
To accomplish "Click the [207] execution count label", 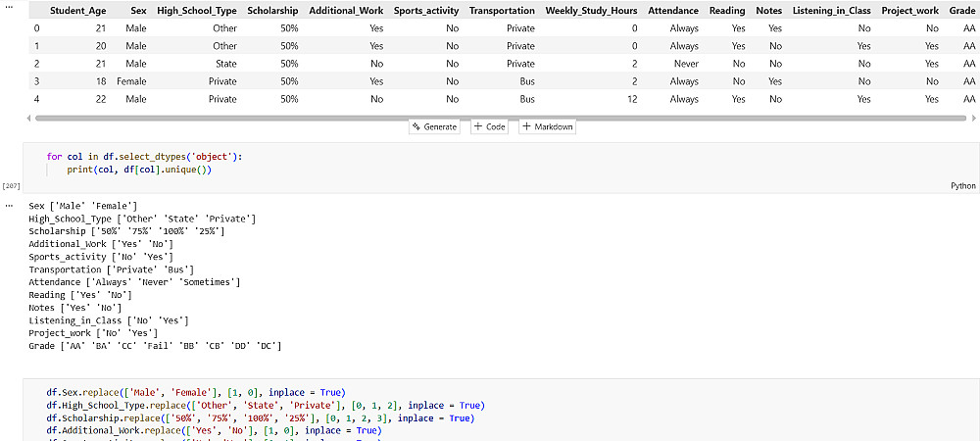I will point(13,185).
